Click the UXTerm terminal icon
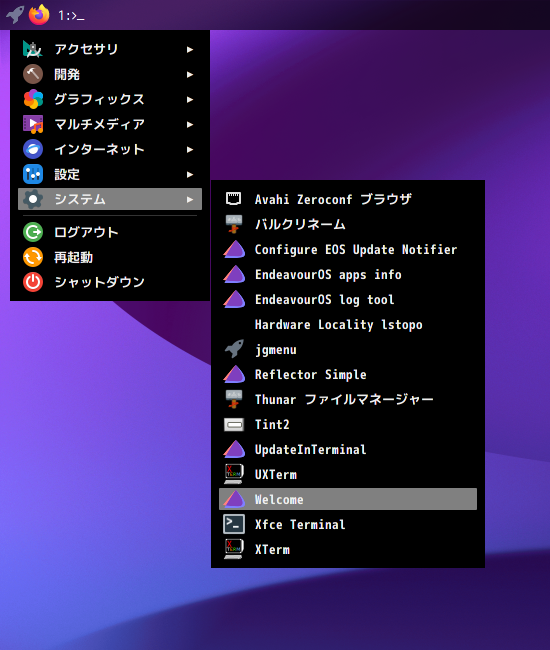The width and height of the screenshot is (550, 650). coord(234,474)
